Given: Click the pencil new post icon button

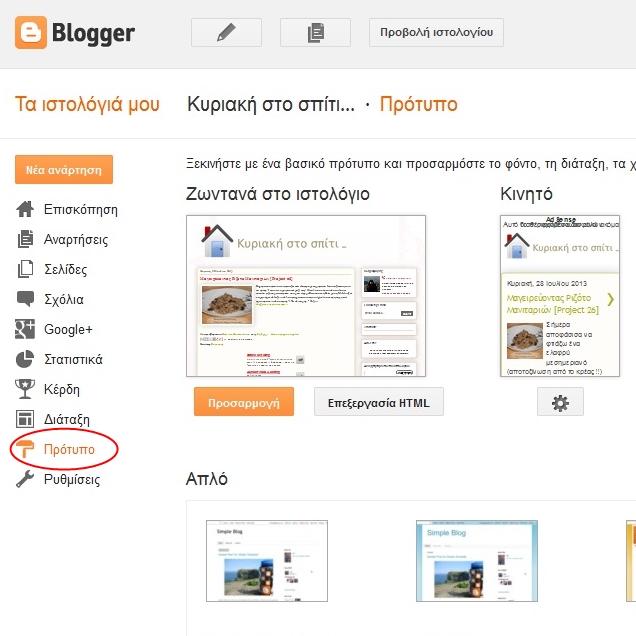Looking at the screenshot, I should [x=226, y=32].
